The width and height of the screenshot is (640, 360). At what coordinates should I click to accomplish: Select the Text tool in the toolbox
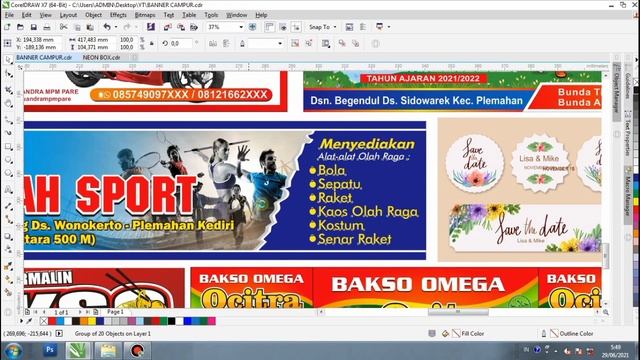pos(8,189)
